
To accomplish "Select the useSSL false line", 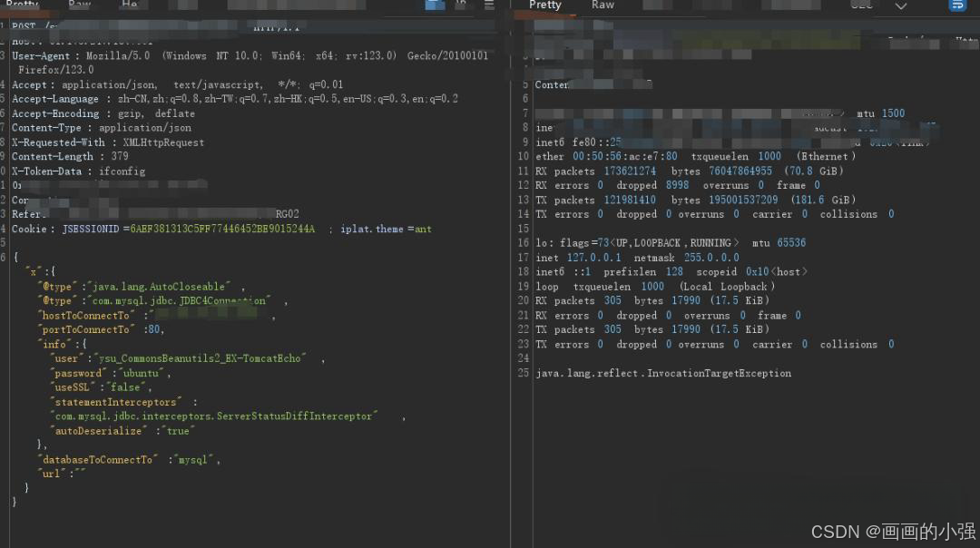I will click(101, 387).
